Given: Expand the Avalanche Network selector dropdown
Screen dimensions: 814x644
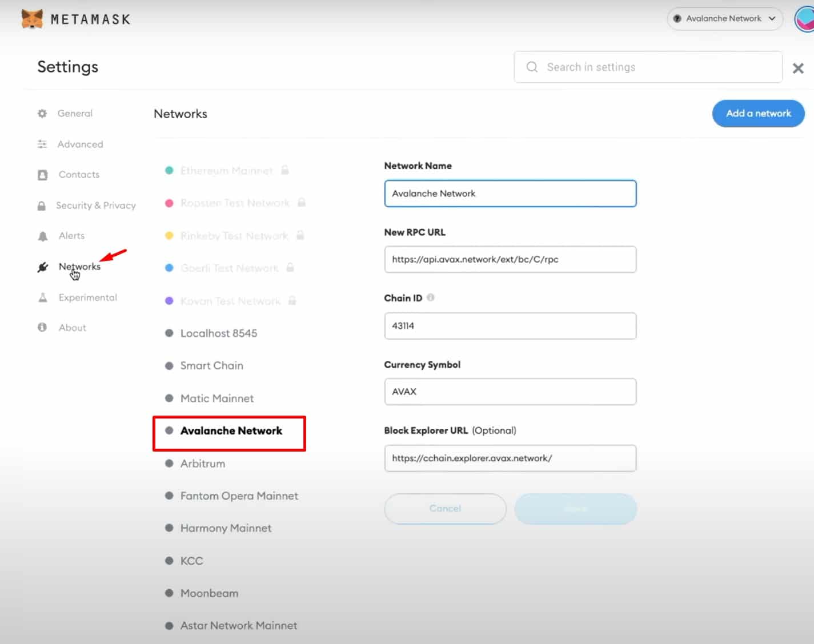Looking at the screenshot, I should [724, 19].
